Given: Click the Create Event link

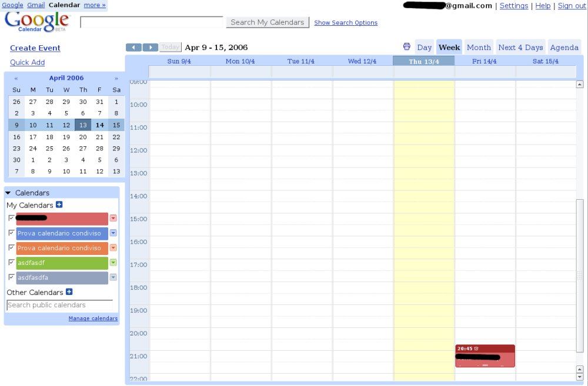Looking at the screenshot, I should [35, 48].
